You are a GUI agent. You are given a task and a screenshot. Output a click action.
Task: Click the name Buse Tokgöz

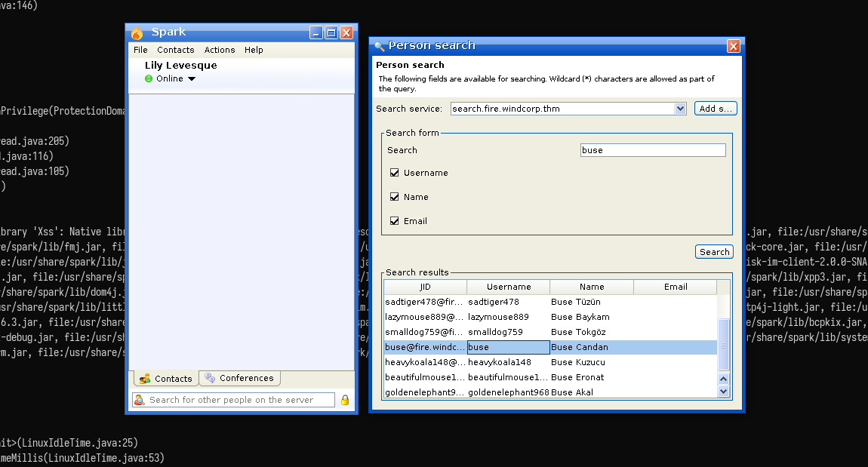coord(578,332)
